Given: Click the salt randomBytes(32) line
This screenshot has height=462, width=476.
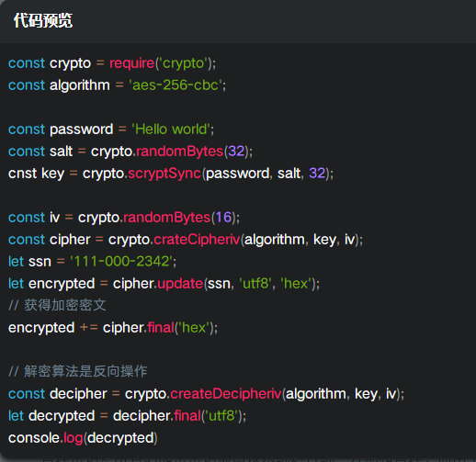Looking at the screenshot, I should (130, 152).
